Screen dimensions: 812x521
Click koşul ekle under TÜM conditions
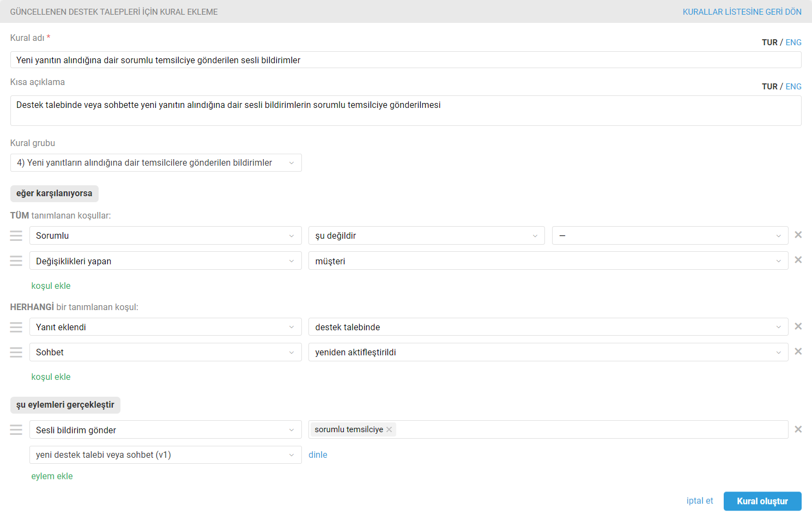click(51, 286)
